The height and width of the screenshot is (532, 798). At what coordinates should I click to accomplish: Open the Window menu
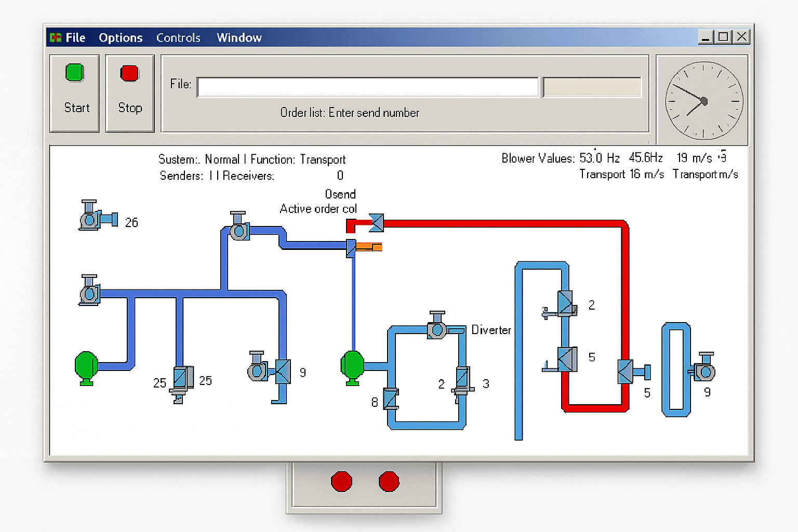[x=239, y=37]
